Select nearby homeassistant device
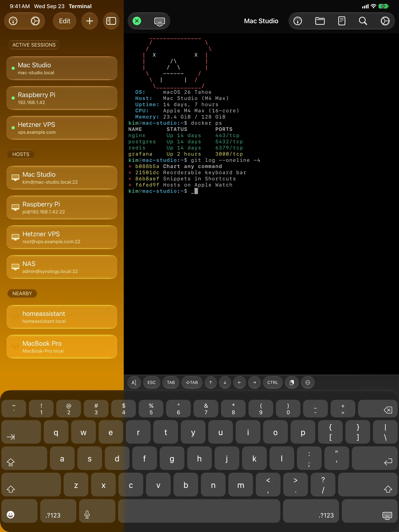This screenshot has height=532, width=399. (62, 317)
